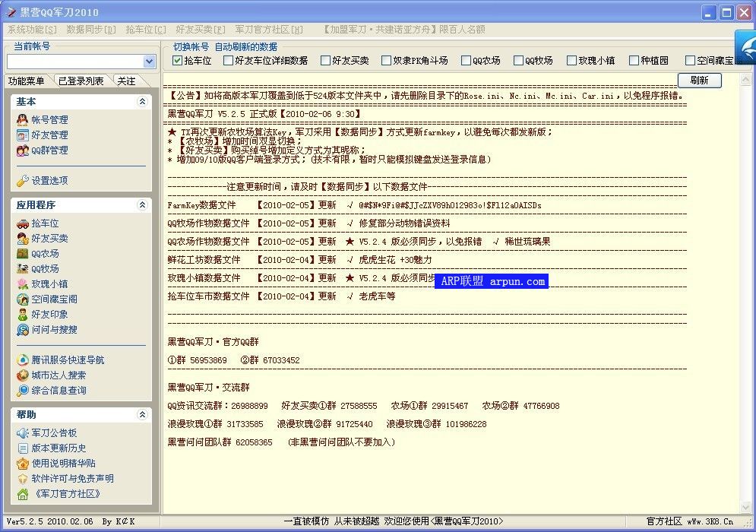Open the 当前帐号 account dropdown

point(150,62)
